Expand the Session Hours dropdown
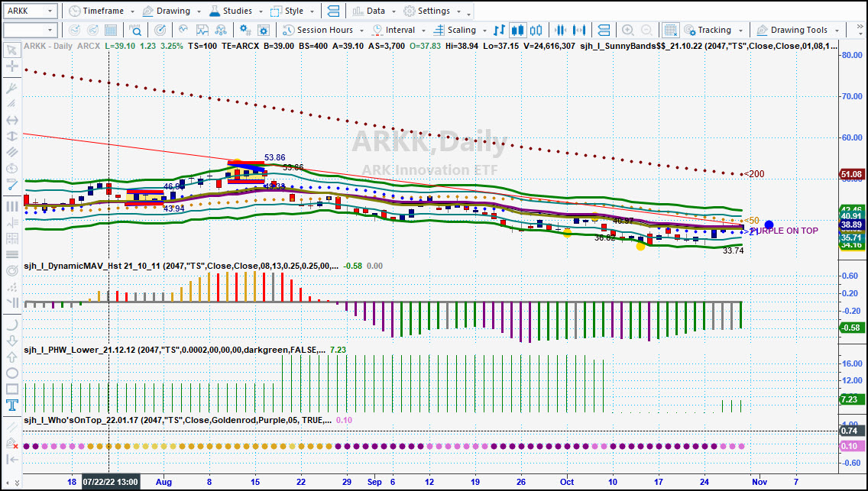This screenshot has height=491, width=868. (x=361, y=31)
